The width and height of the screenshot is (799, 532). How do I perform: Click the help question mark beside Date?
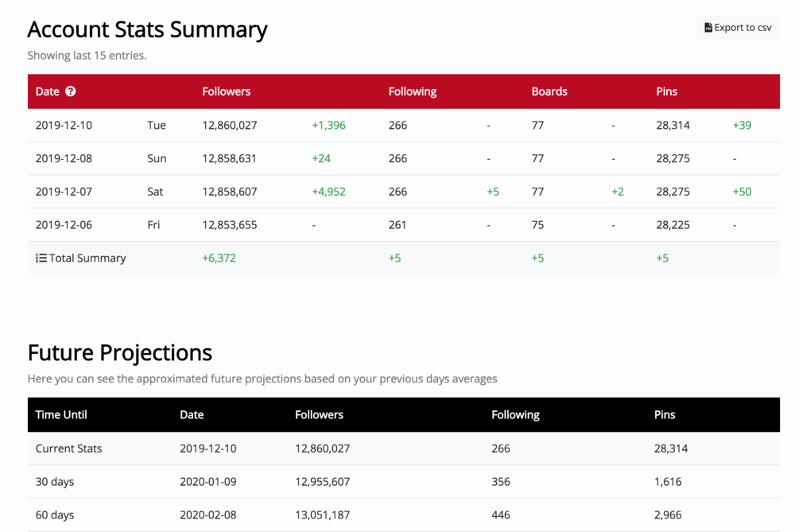click(71, 91)
